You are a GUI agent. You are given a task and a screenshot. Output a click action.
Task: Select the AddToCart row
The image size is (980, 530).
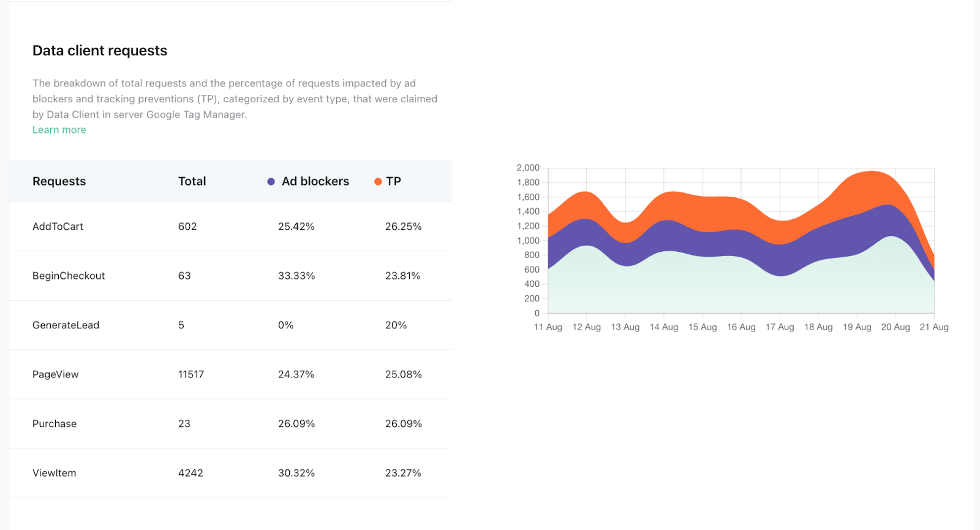coord(58,226)
